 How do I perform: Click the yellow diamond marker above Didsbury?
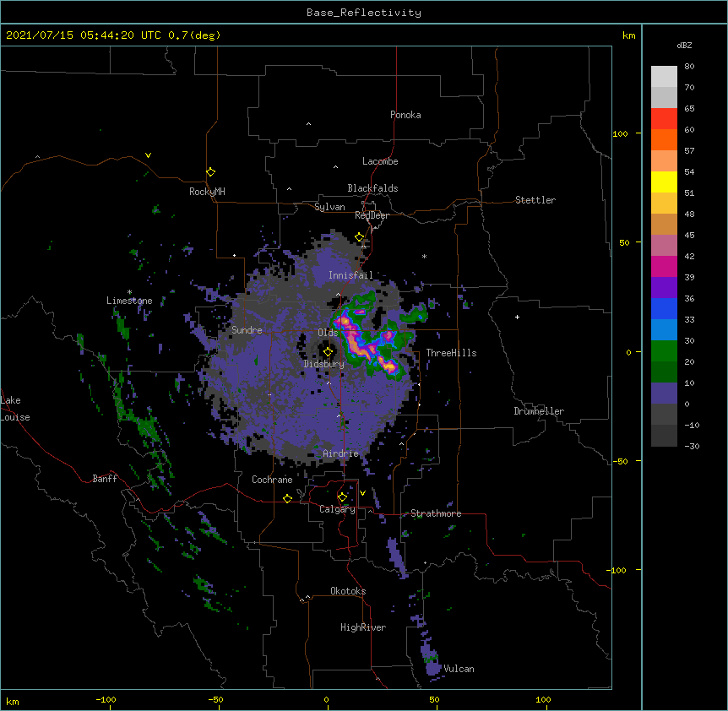pos(328,351)
